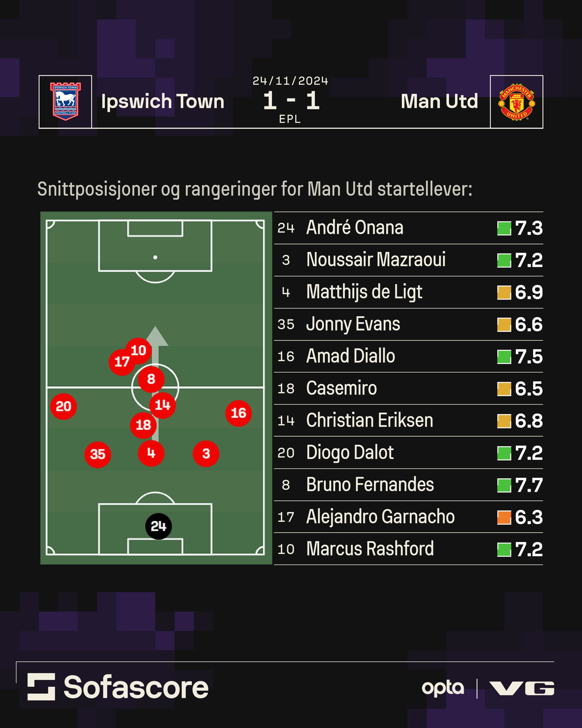Click the Ipswich Town club crest
The image size is (582, 728).
[65, 102]
